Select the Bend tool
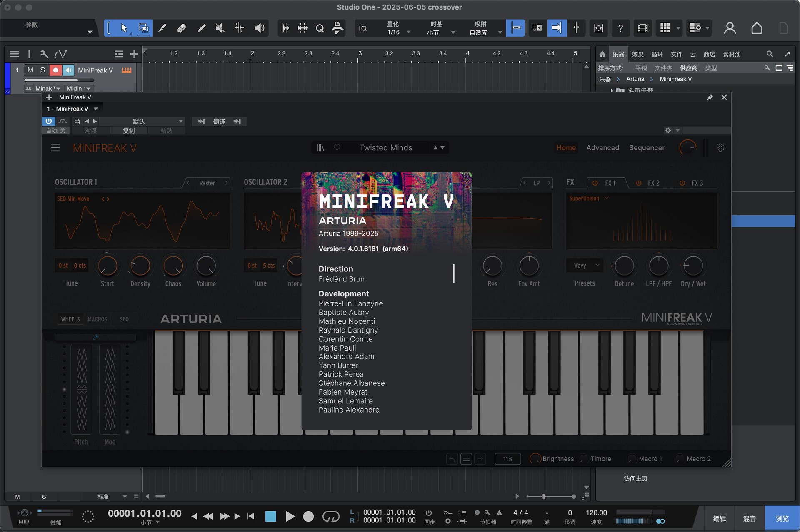The width and height of the screenshot is (800, 532). [x=240, y=28]
